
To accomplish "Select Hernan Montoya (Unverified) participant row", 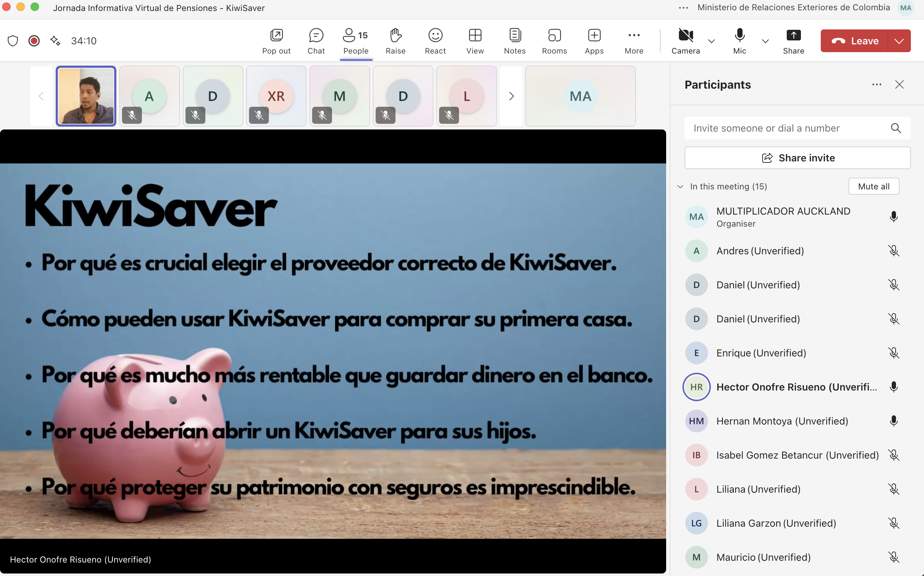I will click(797, 421).
